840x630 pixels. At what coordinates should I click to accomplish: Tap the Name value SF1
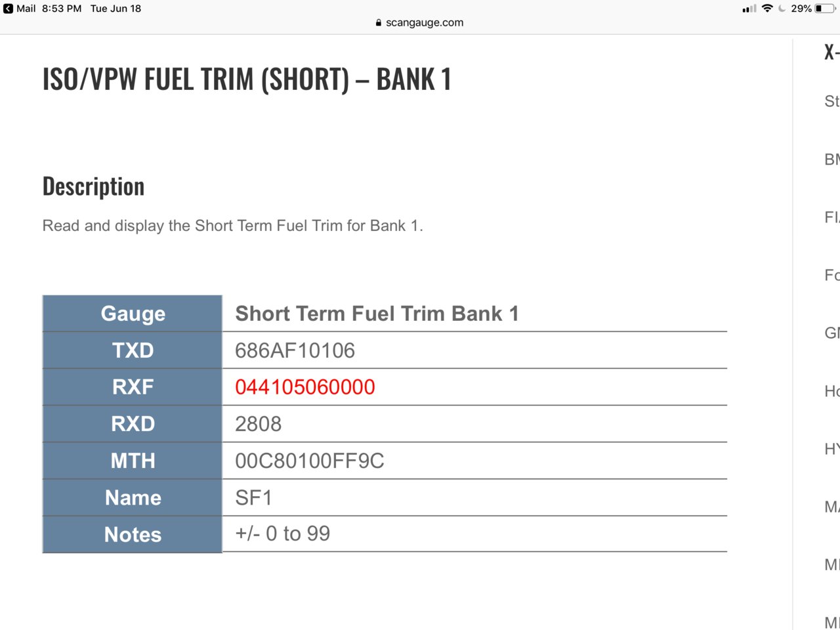(253, 497)
